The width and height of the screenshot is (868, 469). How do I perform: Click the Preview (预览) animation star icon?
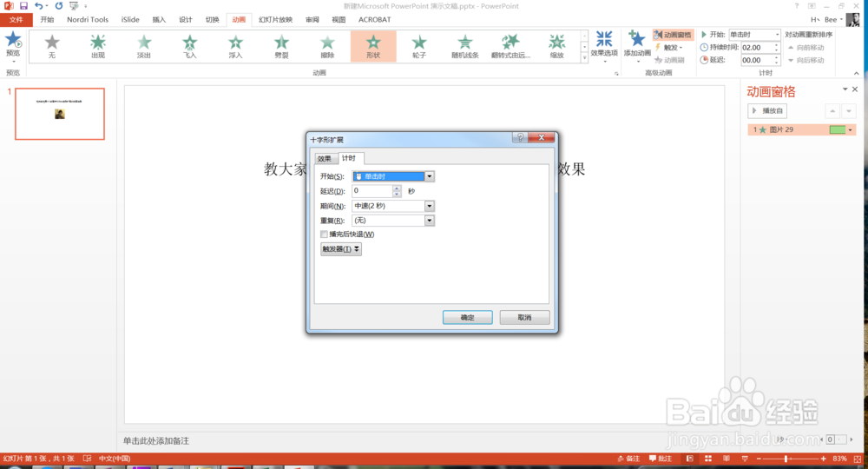point(13,41)
